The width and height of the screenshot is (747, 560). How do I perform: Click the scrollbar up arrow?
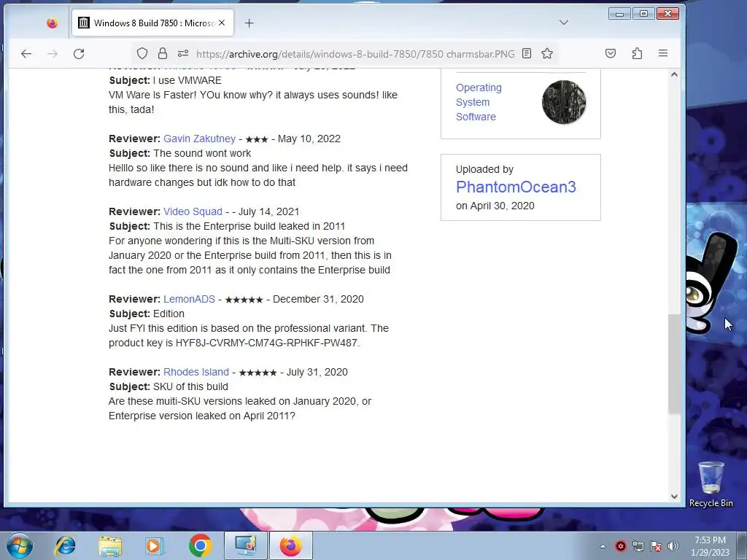(674, 75)
